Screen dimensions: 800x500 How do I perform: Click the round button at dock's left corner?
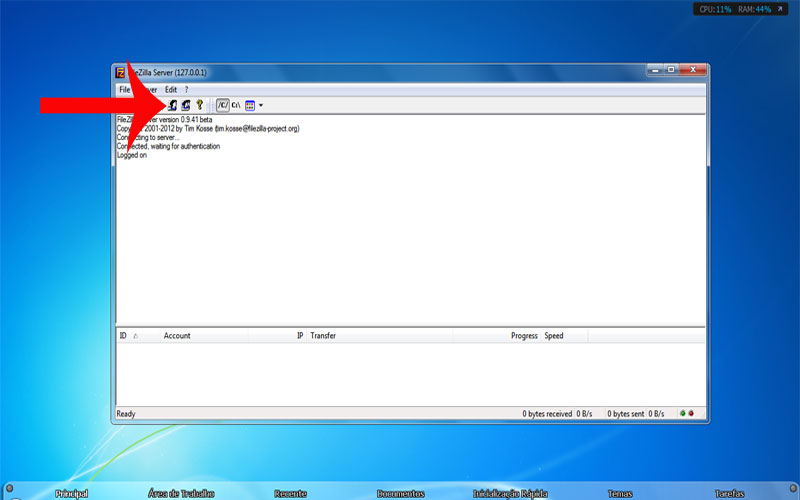(x=9, y=488)
